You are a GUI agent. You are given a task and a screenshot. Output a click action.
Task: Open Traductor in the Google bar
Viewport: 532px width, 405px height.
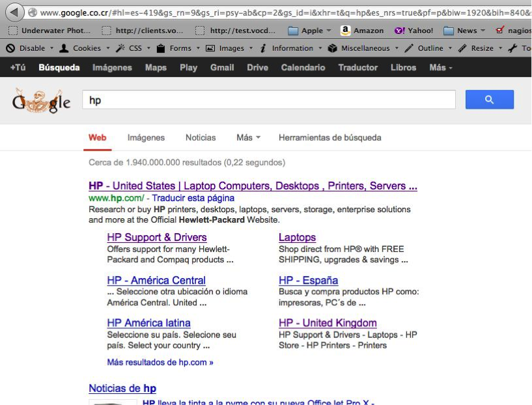tap(358, 68)
